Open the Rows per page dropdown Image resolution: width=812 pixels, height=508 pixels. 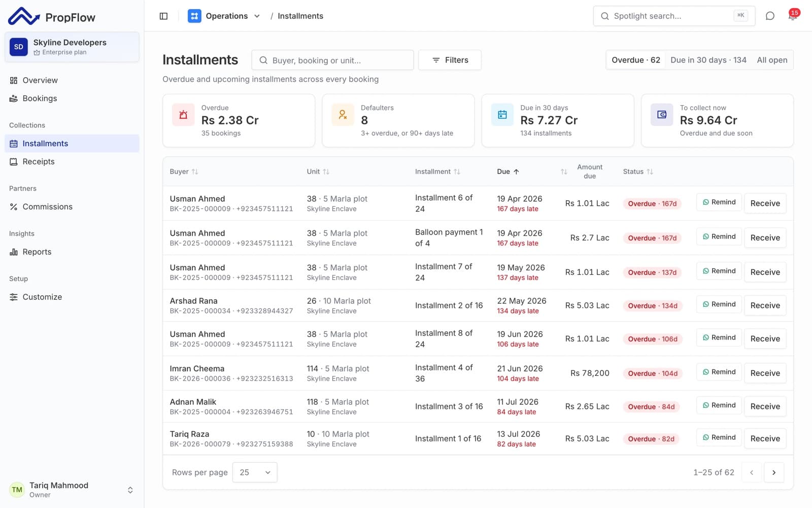[255, 472]
